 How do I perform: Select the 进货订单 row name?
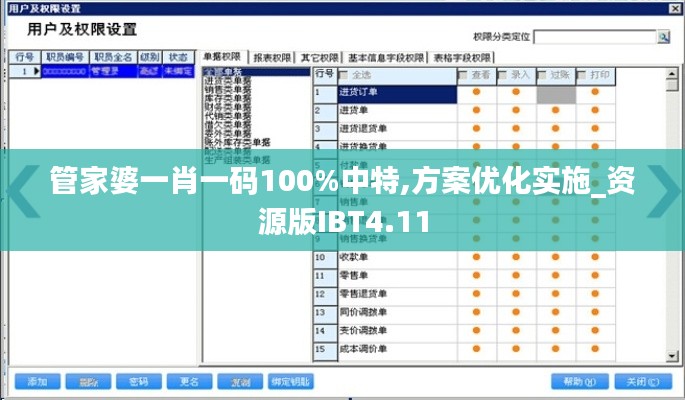[397, 95]
